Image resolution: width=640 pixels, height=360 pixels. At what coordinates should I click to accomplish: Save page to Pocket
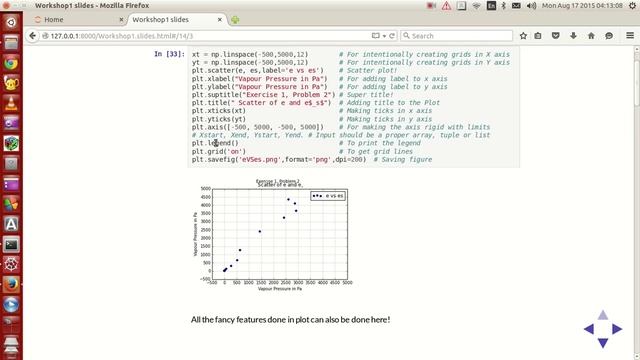pos(556,36)
